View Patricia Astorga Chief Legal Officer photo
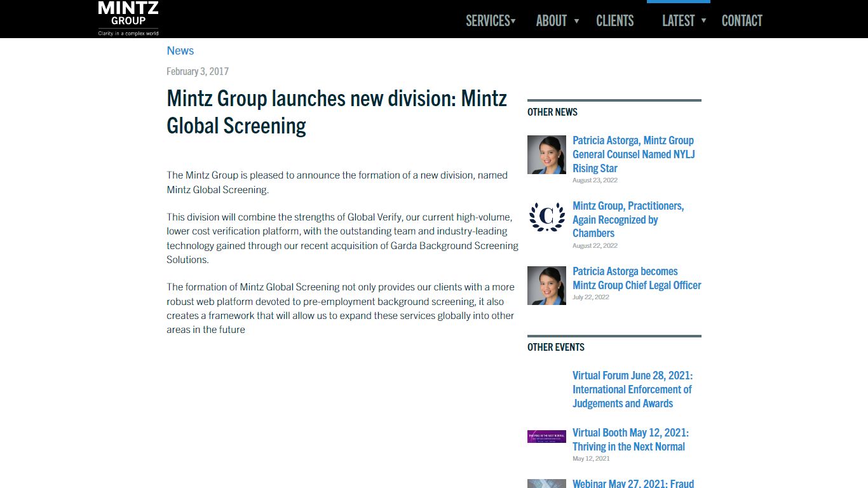 (x=546, y=285)
